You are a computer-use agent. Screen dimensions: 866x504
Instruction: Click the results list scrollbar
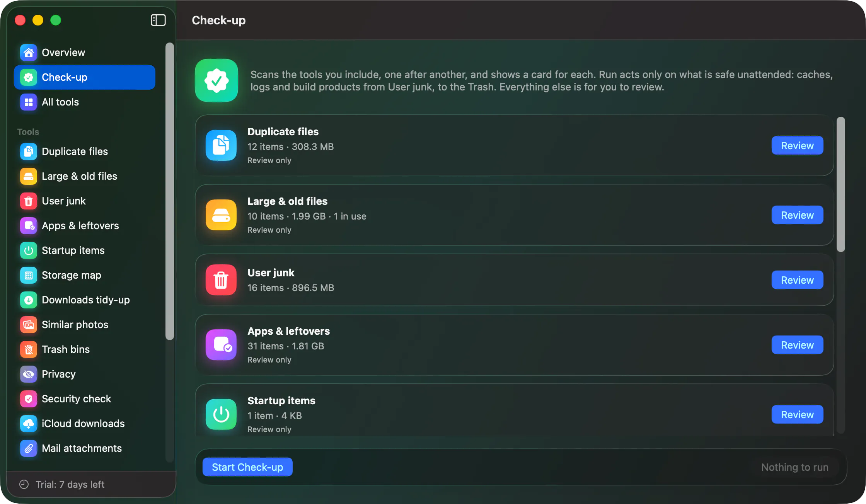coord(841,184)
